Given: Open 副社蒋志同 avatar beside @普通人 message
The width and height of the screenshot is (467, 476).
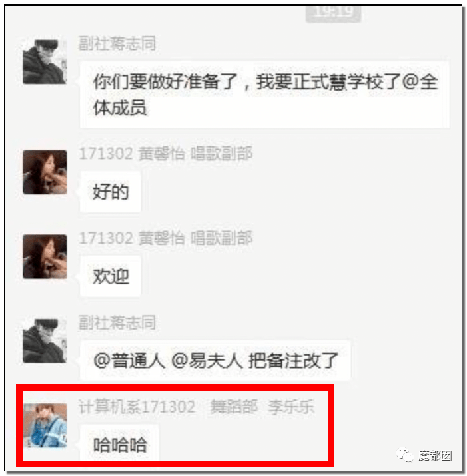Looking at the screenshot, I should pyautogui.click(x=45, y=341).
